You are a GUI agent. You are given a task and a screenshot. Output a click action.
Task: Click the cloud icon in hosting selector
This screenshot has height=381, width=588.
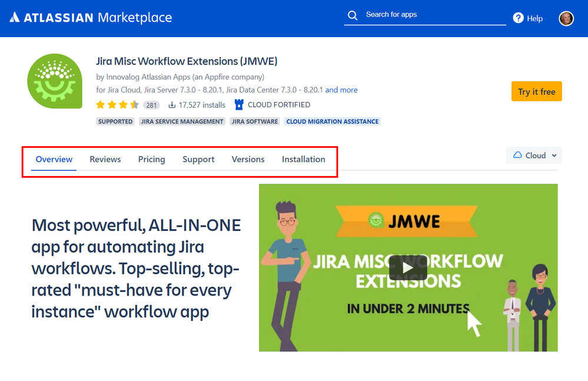click(x=517, y=155)
